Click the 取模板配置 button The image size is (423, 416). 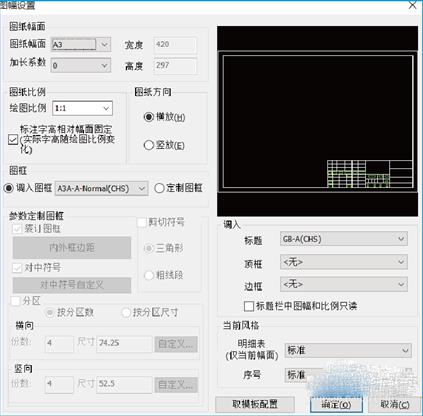(255, 404)
